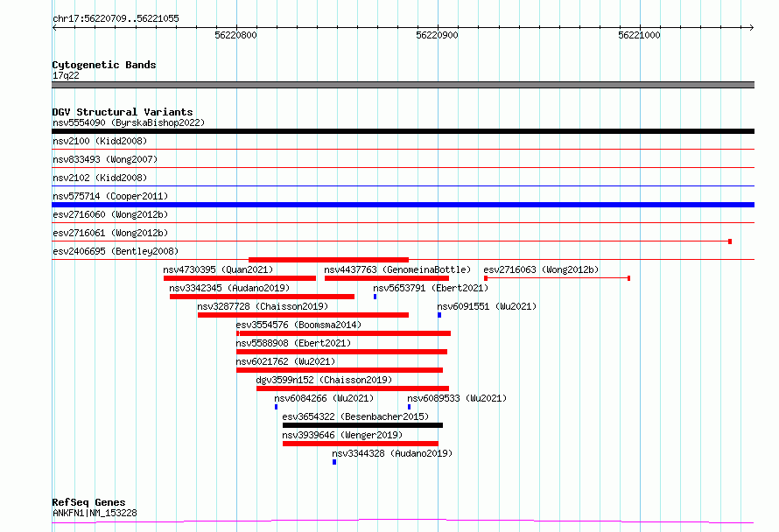Click the Cytogenetic Bands track title
The image size is (779, 532).
(104, 65)
